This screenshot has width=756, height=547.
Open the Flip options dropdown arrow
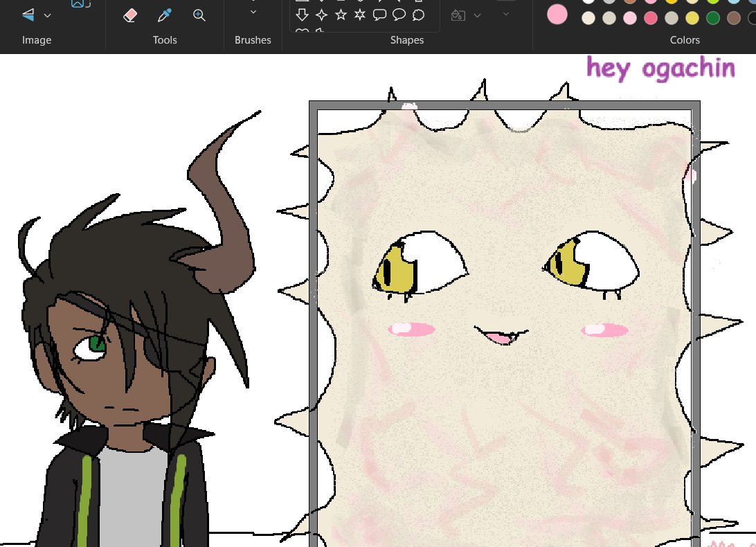[47, 15]
